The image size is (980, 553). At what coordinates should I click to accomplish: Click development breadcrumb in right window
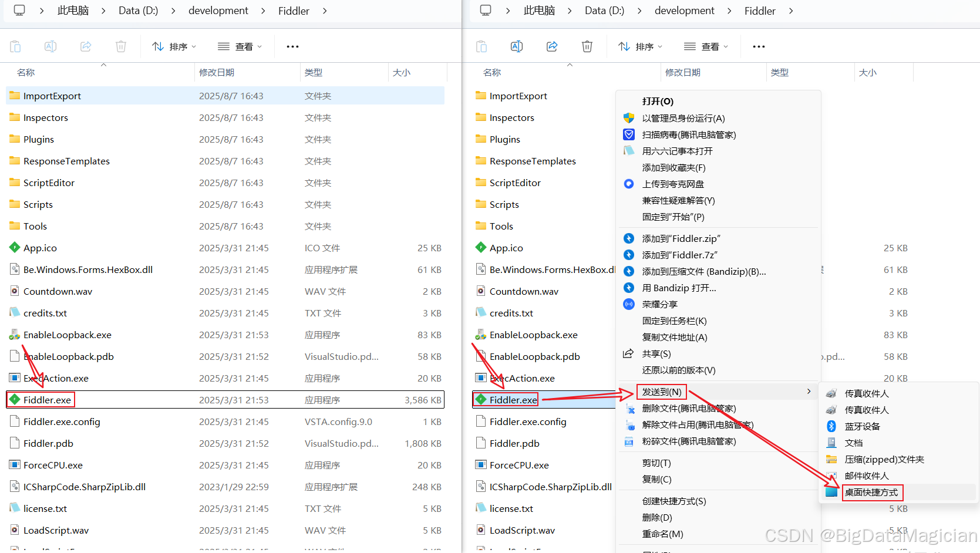click(685, 11)
